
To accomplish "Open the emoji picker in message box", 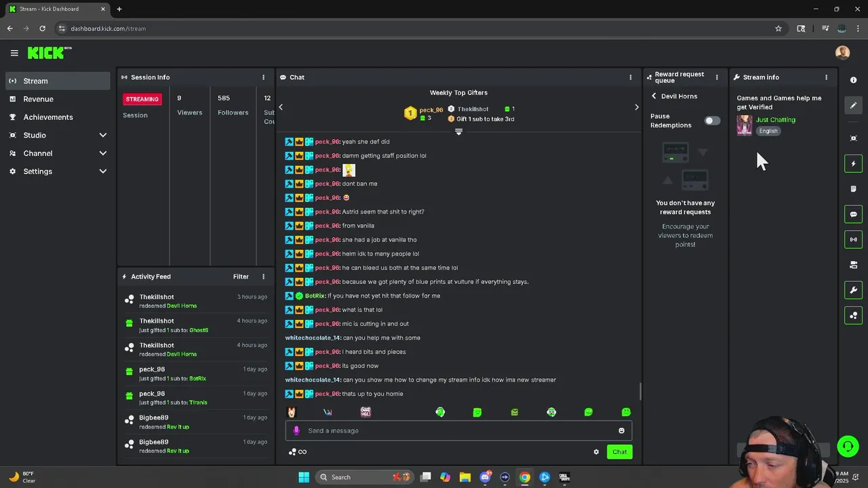I will point(621,430).
